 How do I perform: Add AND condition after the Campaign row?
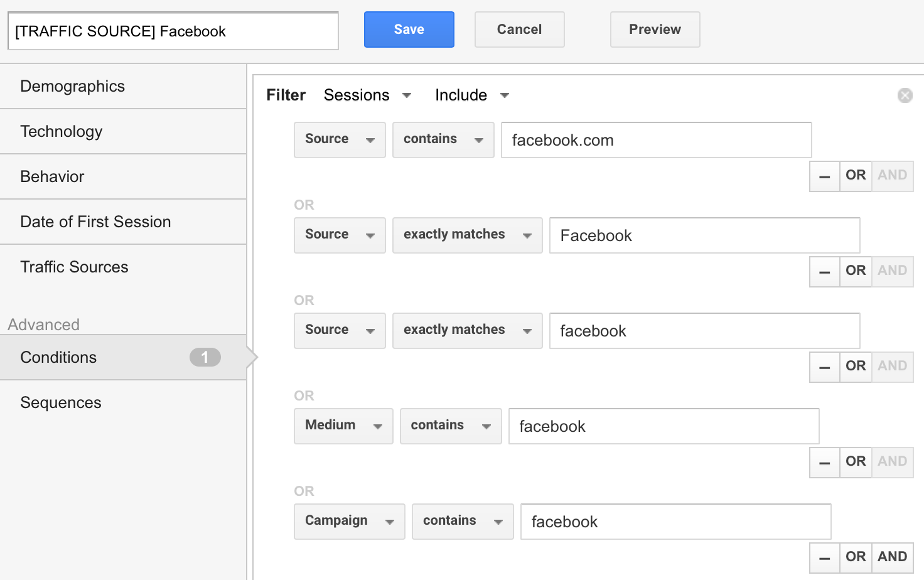pyautogui.click(x=893, y=557)
